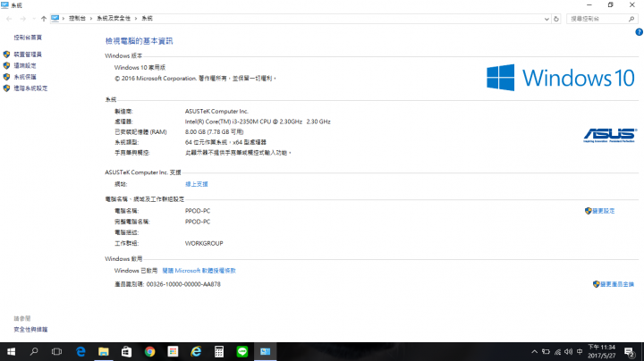Open the Windows Start menu

11,351
